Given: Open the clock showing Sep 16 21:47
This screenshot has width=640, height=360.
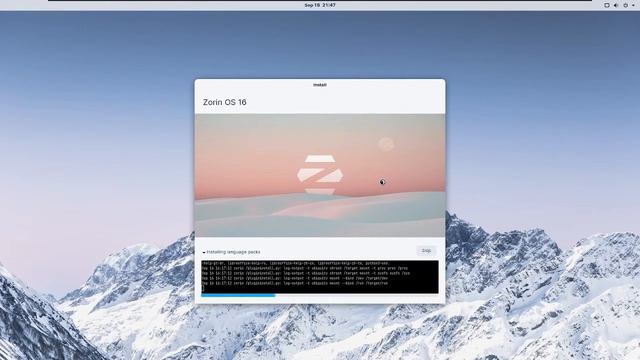Looking at the screenshot, I should click(x=320, y=5).
